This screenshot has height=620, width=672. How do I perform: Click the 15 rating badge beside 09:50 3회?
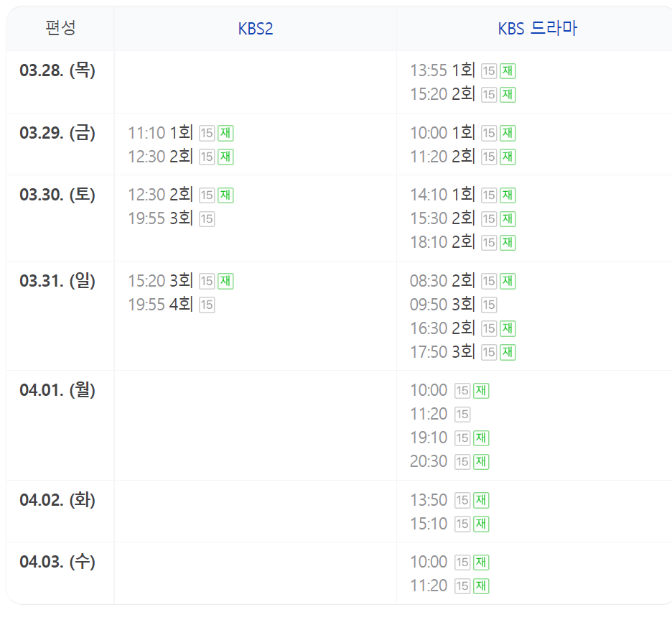[x=489, y=305]
